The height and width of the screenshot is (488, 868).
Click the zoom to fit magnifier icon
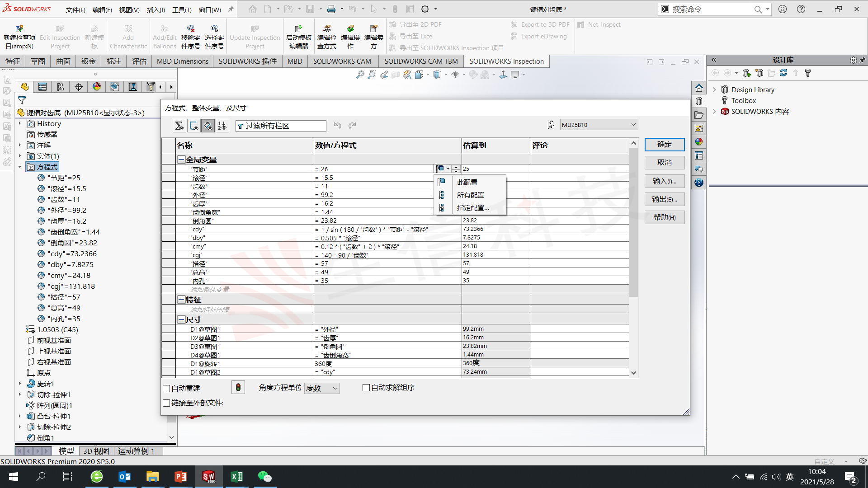tap(360, 75)
